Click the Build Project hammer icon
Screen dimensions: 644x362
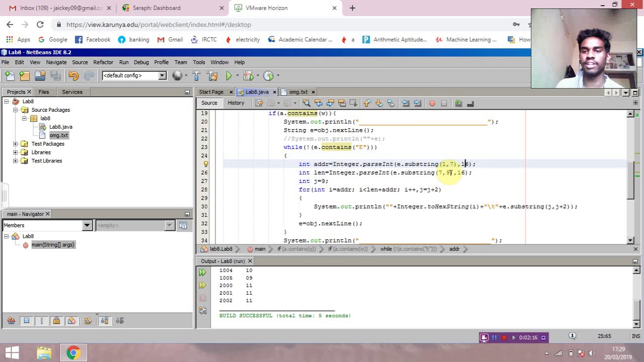click(196, 75)
